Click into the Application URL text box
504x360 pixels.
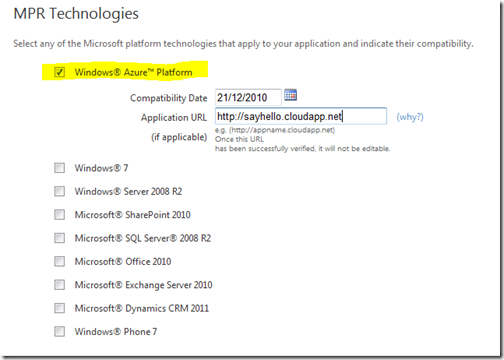coord(301,116)
